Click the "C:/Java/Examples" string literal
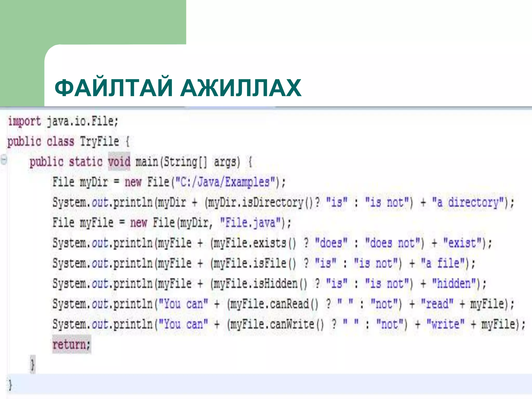The width and height of the screenshot is (532, 399). [225, 182]
